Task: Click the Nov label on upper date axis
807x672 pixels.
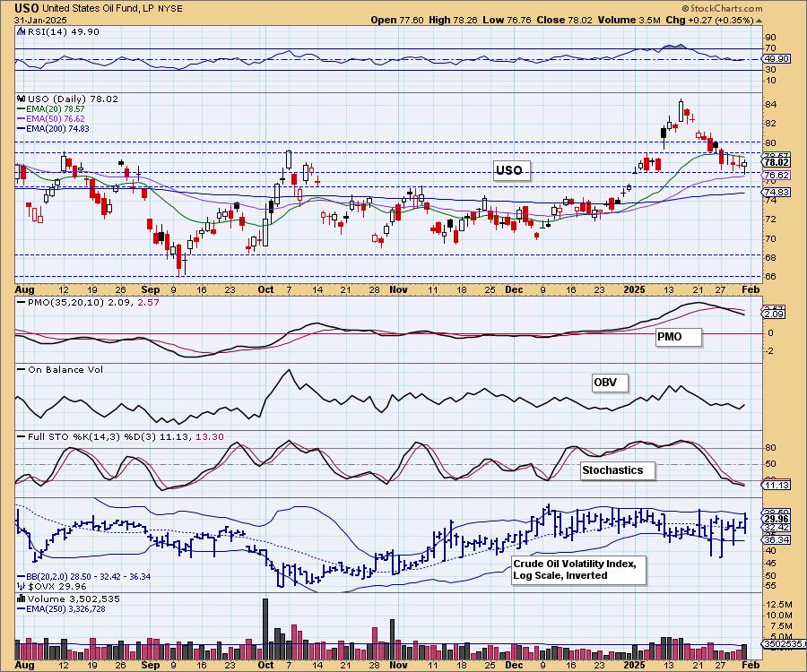Action: 398,289
